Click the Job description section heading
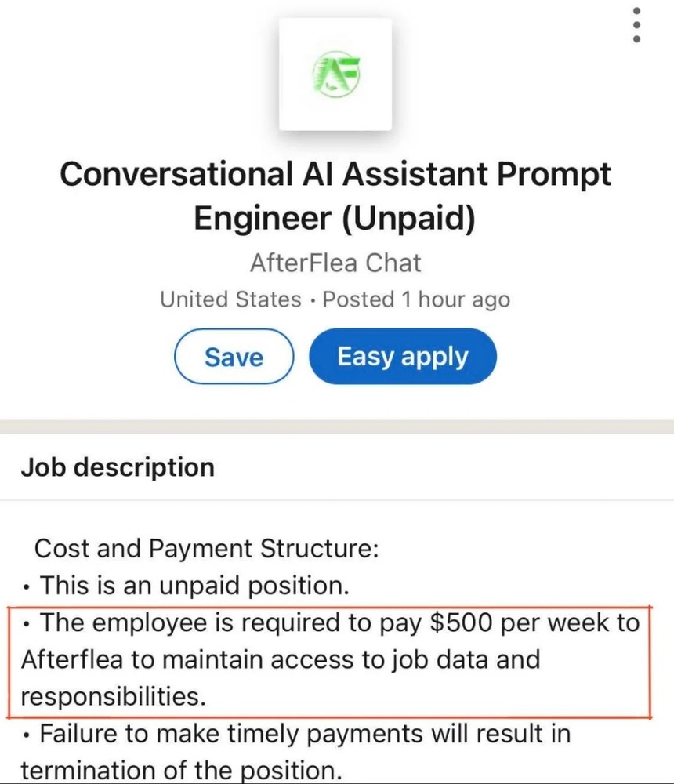The image size is (674, 784). coord(118,467)
